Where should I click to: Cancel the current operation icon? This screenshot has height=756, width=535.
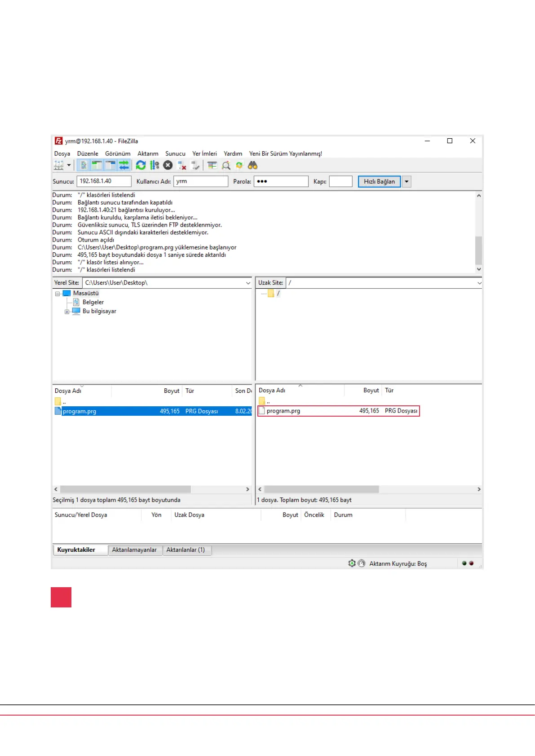click(168, 166)
